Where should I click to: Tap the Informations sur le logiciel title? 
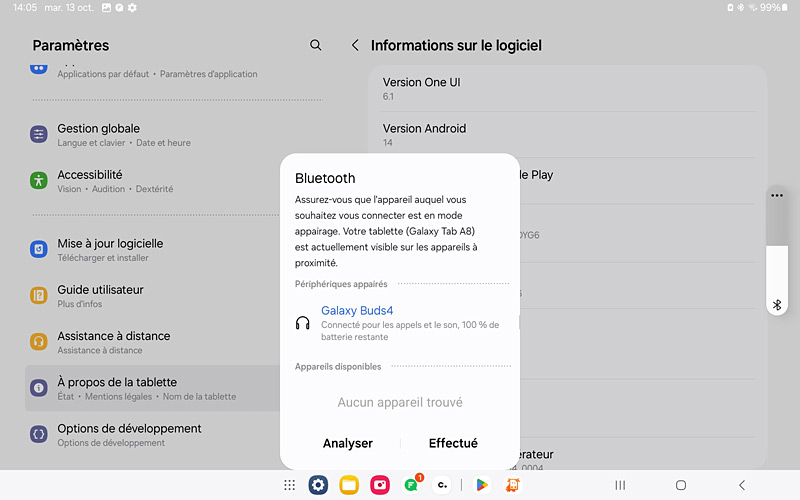(x=456, y=45)
